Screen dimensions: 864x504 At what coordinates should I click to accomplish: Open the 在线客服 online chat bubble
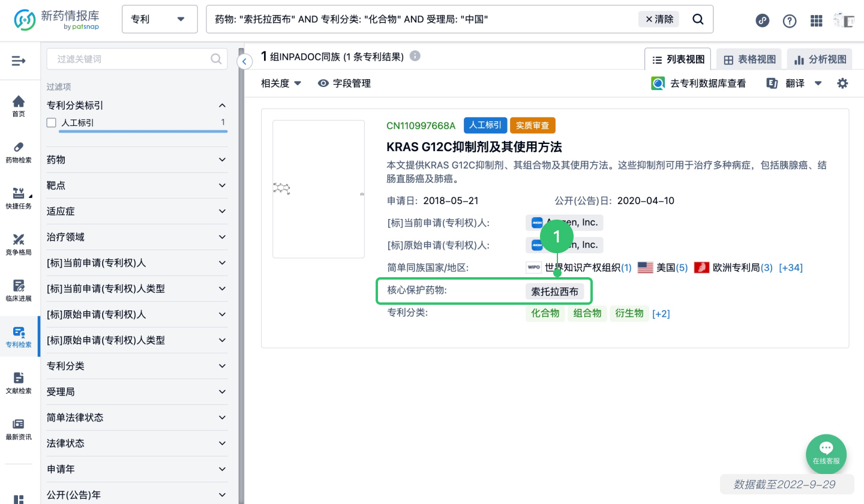click(826, 454)
